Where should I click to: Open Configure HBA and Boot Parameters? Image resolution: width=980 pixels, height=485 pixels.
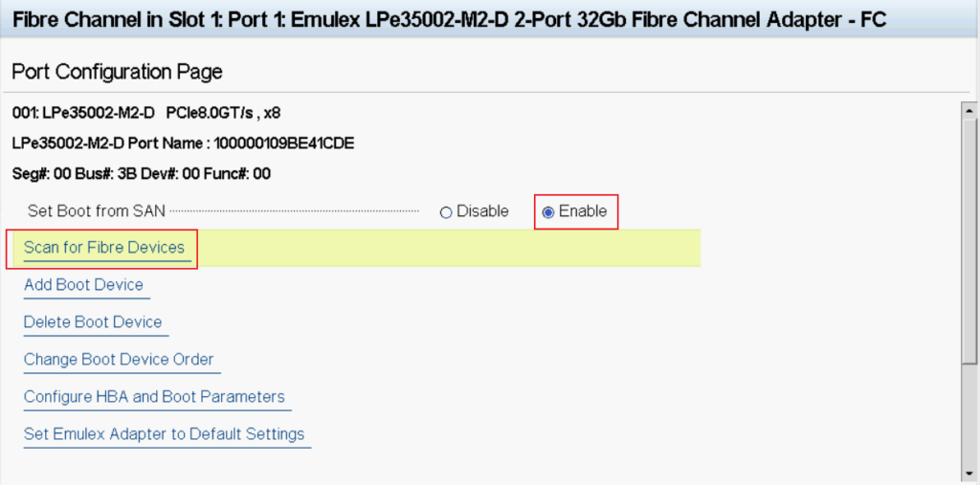coord(154,397)
